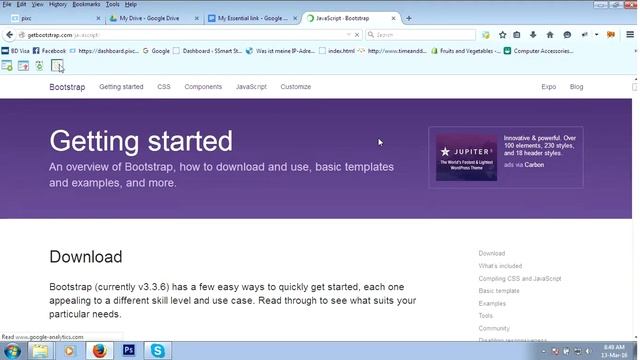Open the JavaScript navbar link
Screen dimensions: 640x360
[251, 87]
